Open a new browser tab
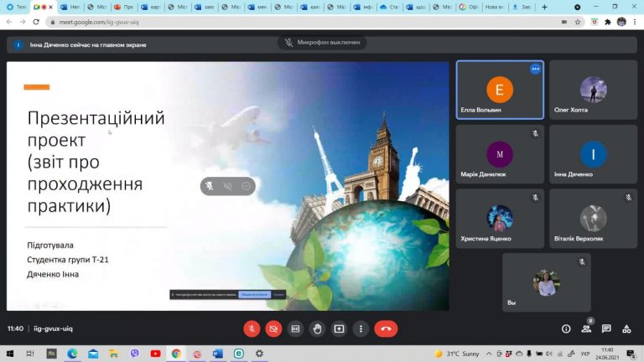644x362 pixels. point(544,7)
